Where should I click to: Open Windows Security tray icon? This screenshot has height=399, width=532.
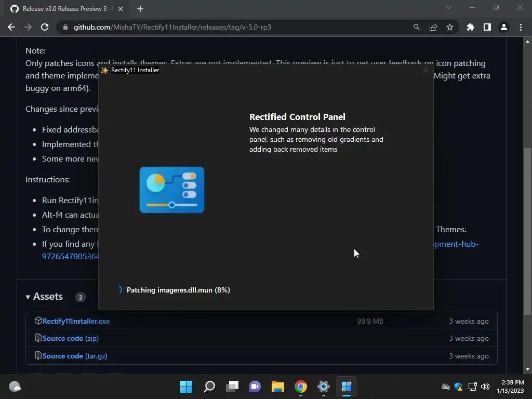point(458,387)
